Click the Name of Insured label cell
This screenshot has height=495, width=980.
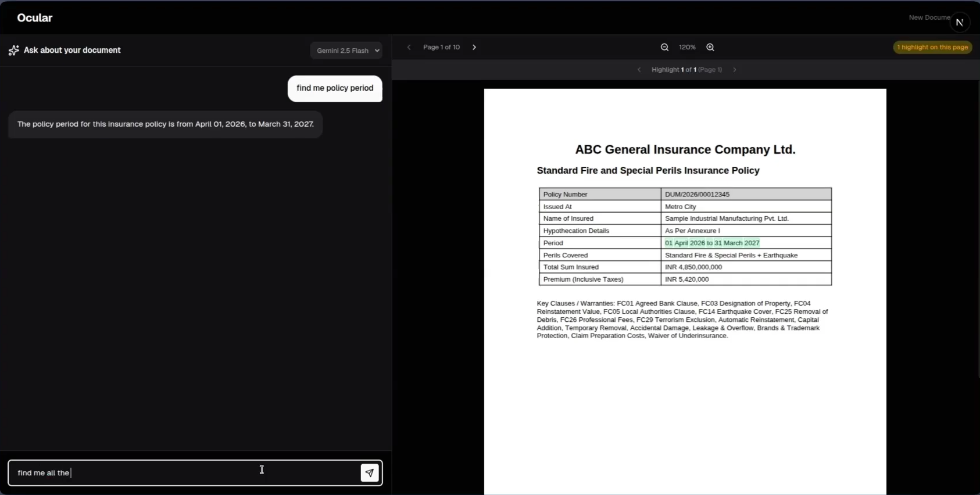[x=600, y=218]
